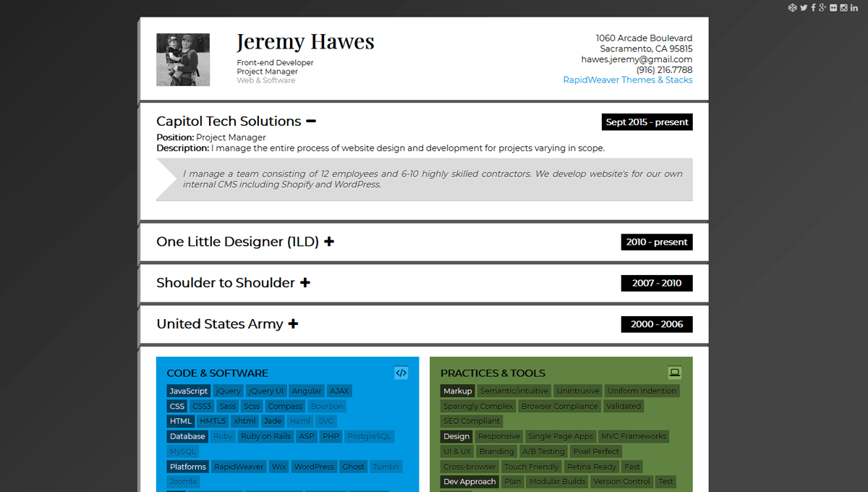Toggle the SEO Compliant tag
The height and width of the screenshot is (492, 868).
click(472, 420)
